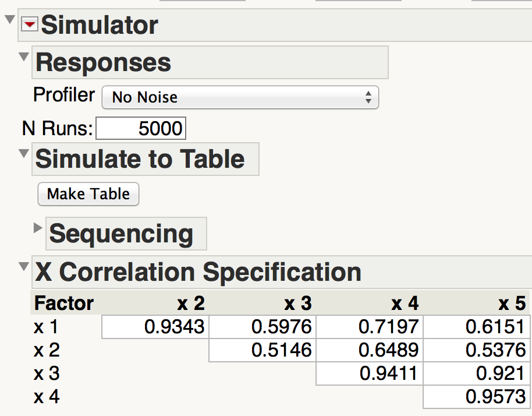Edit the x2–x4 correlation value 0.6489
Viewport: 532px width, 416px height.
[370, 350]
